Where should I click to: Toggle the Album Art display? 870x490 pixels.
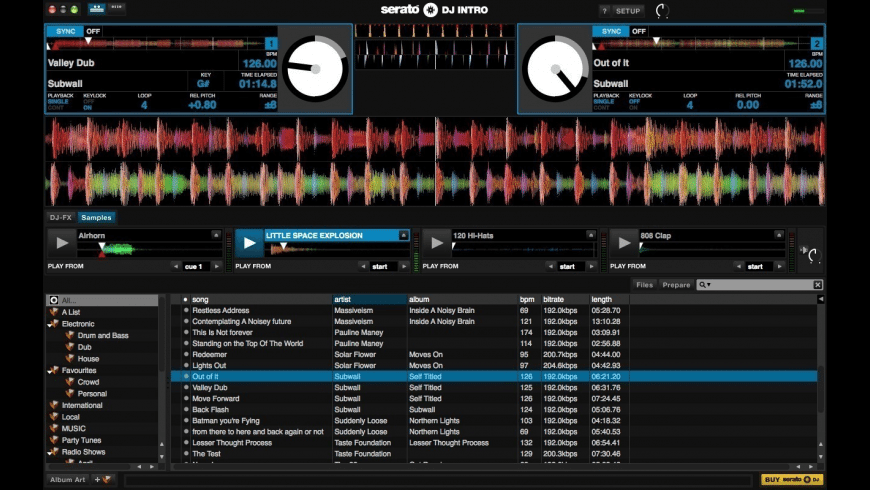[x=68, y=480]
